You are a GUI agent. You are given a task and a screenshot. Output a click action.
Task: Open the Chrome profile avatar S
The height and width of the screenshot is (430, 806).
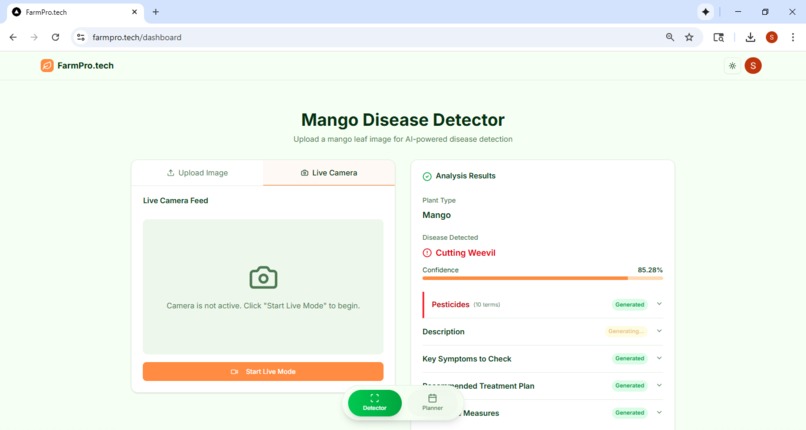(772, 37)
